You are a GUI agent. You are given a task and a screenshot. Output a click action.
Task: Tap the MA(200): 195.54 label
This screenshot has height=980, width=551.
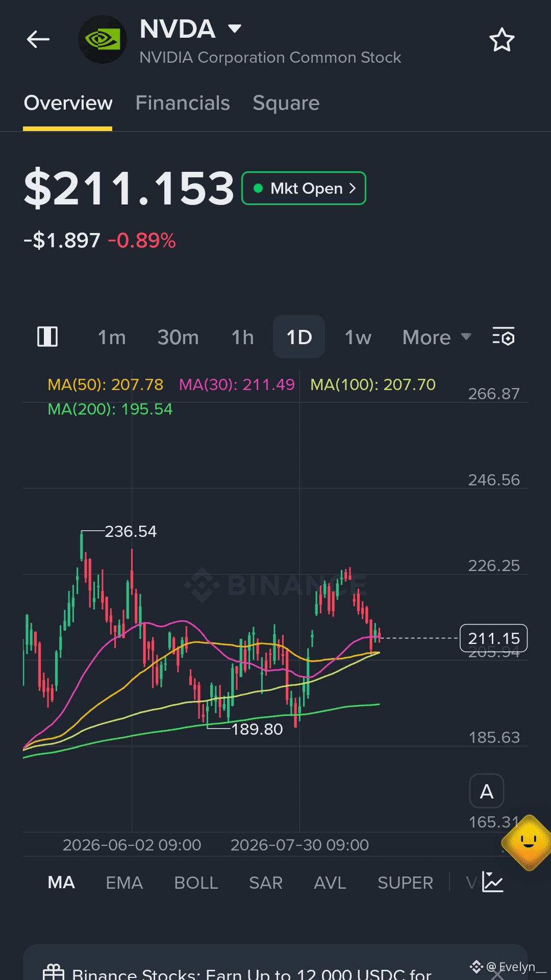coord(110,409)
